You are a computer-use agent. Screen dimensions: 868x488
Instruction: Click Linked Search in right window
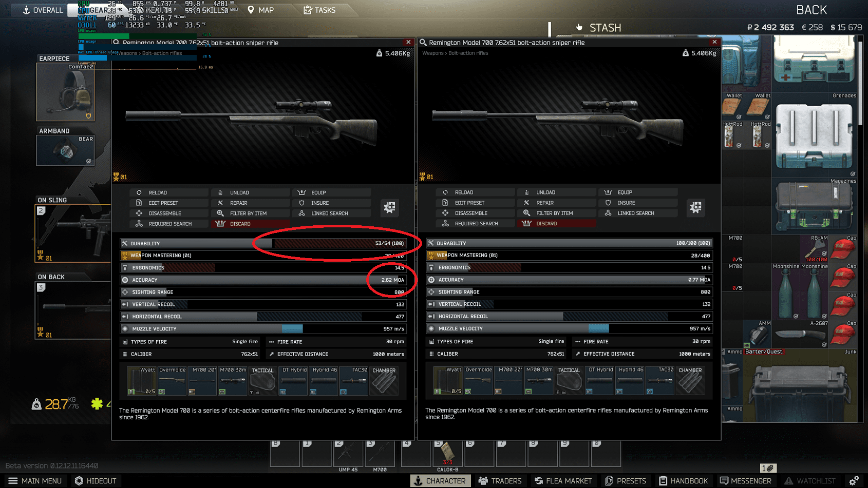638,213
